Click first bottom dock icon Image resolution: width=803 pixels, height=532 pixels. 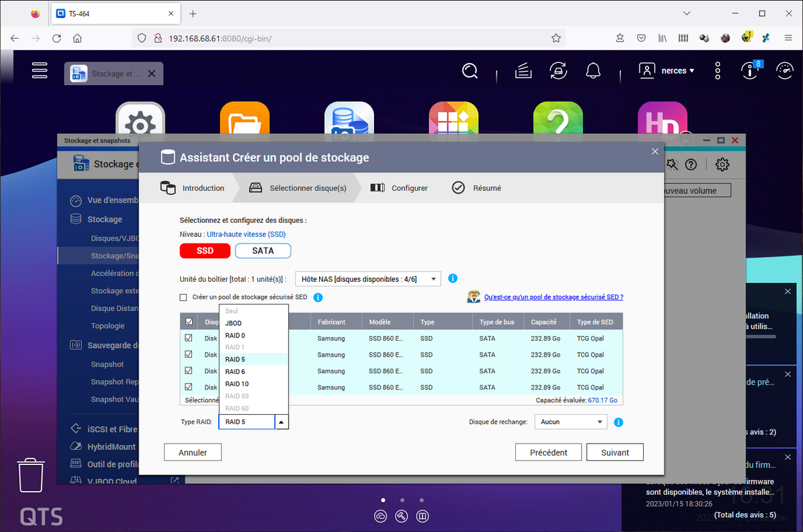click(381, 516)
